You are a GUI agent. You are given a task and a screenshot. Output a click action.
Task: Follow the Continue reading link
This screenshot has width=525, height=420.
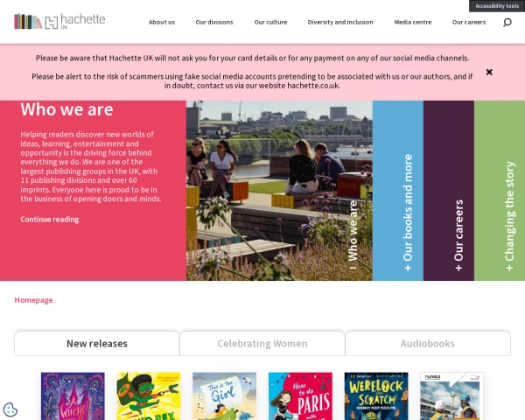[x=50, y=220]
